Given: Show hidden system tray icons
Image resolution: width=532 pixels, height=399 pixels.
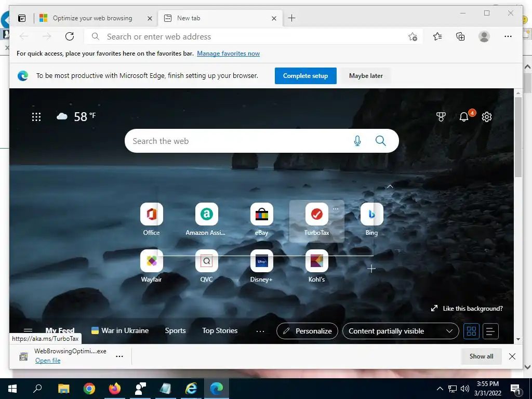Looking at the screenshot, I should tap(440, 389).
